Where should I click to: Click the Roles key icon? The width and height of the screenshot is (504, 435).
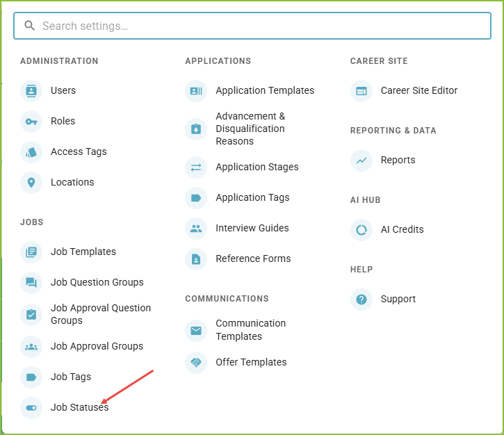[31, 122]
